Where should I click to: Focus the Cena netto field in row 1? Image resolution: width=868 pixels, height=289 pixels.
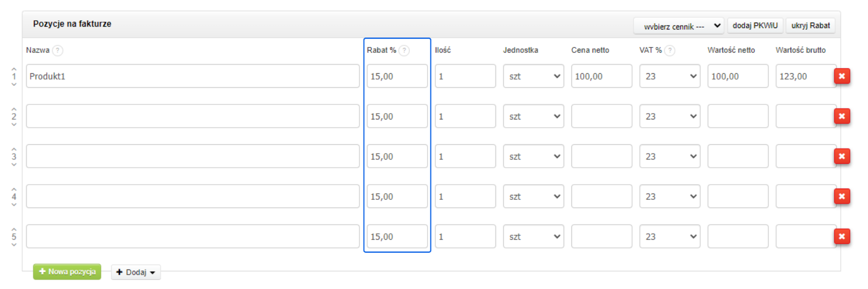[601, 76]
